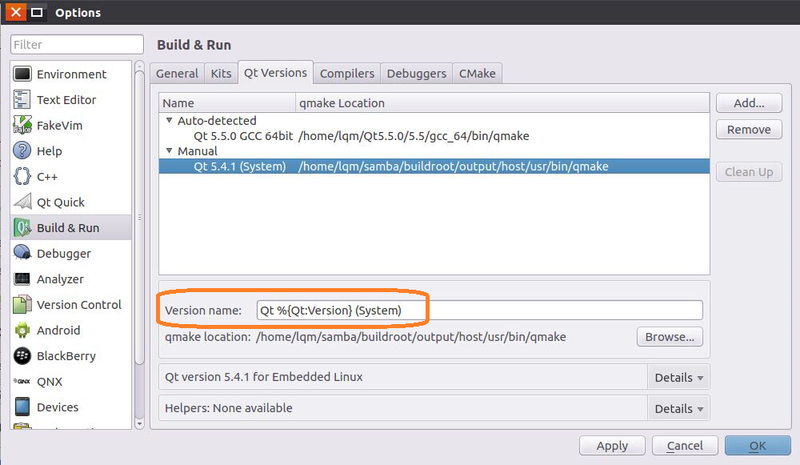
Task: Expand Details for Helpers section
Action: [680, 408]
